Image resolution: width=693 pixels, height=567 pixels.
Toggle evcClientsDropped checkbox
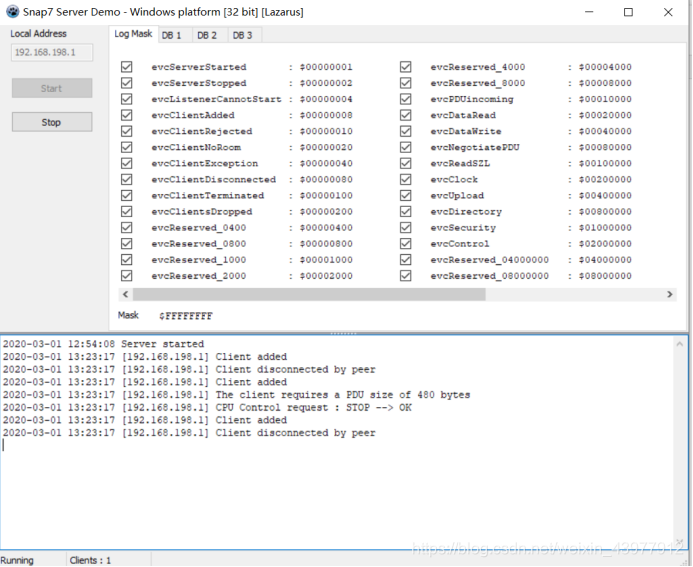click(126, 211)
